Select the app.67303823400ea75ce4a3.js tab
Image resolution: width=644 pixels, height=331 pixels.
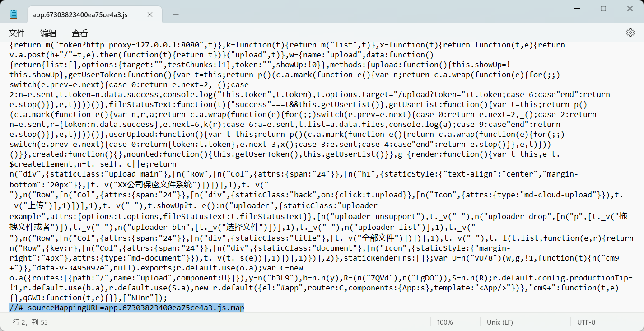[x=94, y=15]
